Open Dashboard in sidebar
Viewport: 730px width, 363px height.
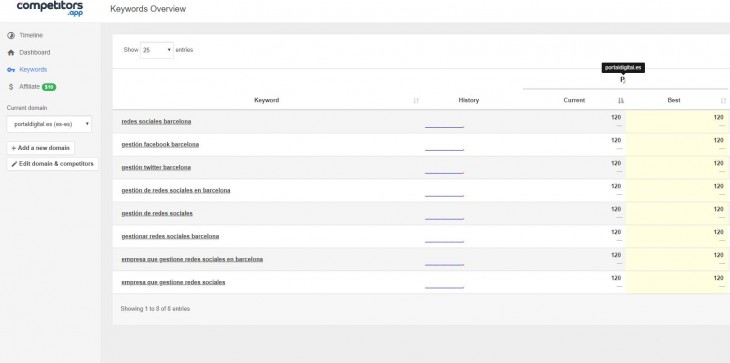(34, 53)
